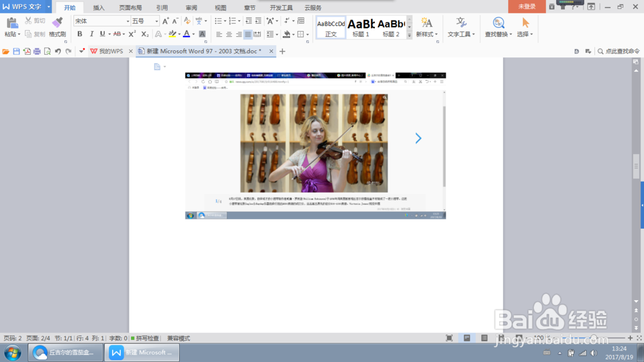Expand the styles gallery list

(410, 35)
